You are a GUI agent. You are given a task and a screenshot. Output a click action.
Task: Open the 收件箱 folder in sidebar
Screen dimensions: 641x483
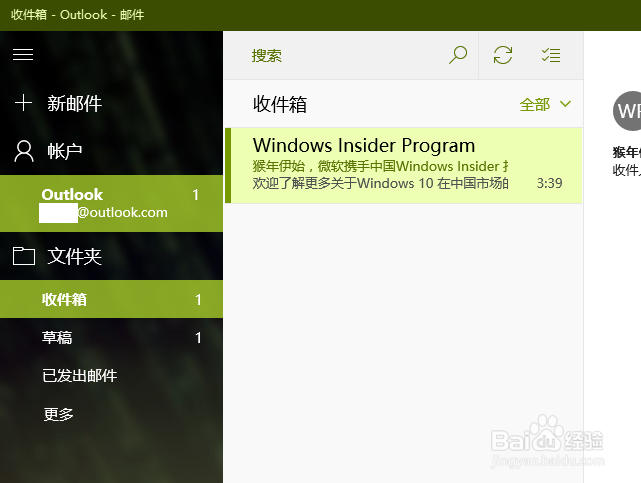[111, 299]
